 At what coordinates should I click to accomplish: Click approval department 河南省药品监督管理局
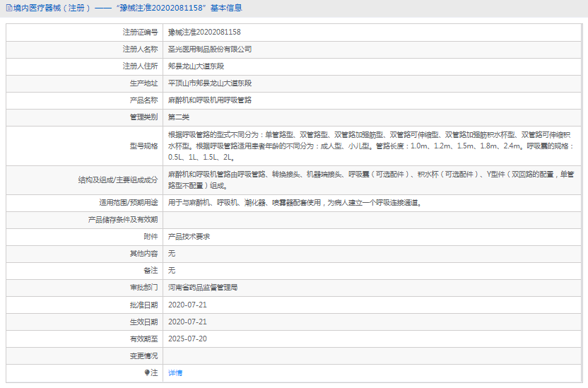pos(203,288)
